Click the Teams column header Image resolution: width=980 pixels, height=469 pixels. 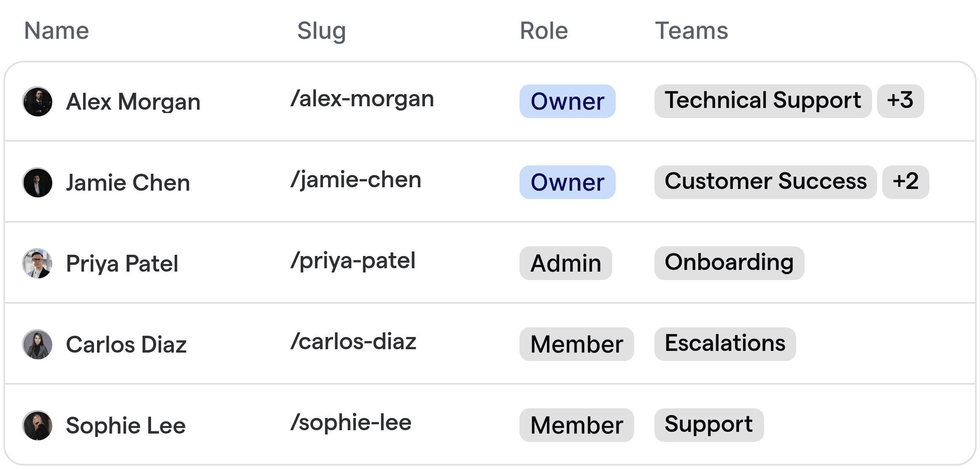click(691, 30)
